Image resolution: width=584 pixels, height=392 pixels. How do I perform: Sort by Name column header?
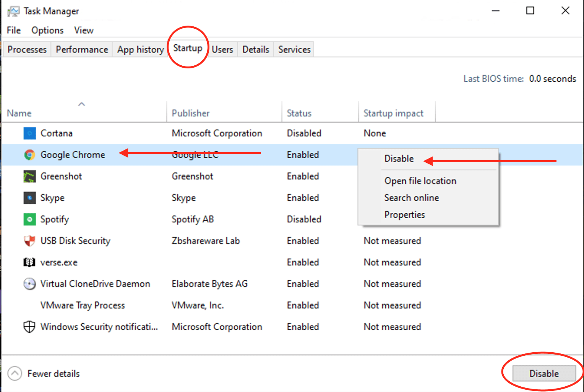[x=19, y=113]
